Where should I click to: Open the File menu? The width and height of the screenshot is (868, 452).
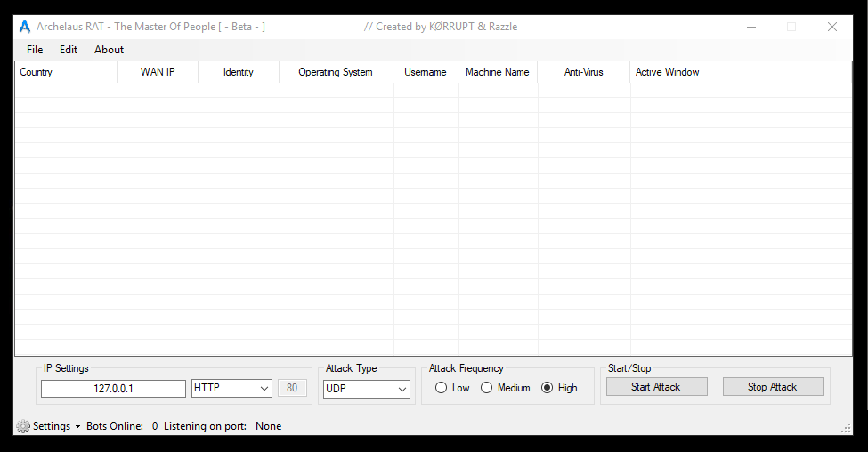pyautogui.click(x=35, y=50)
